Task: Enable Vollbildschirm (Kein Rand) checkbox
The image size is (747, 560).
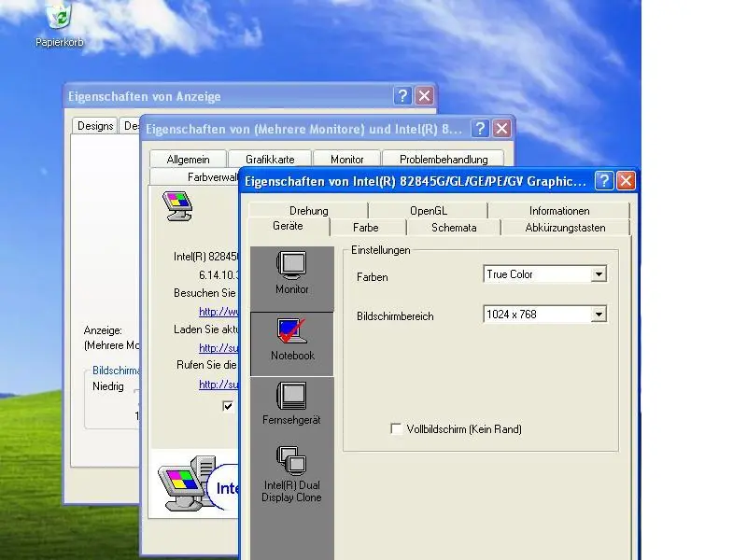Action: 397,429
